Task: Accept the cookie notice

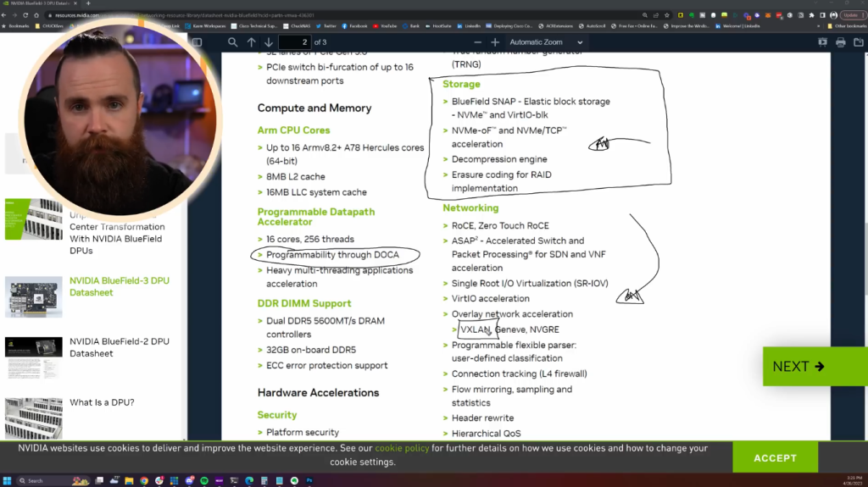Action: (775, 457)
